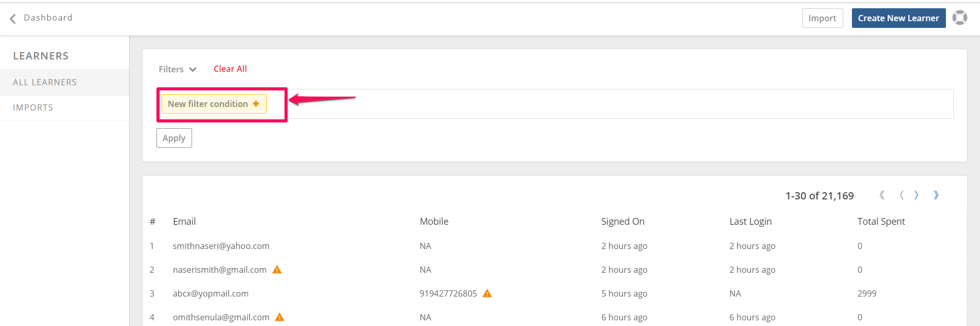Click the Apply button
The height and width of the screenshot is (326, 980).
pyautogui.click(x=174, y=138)
